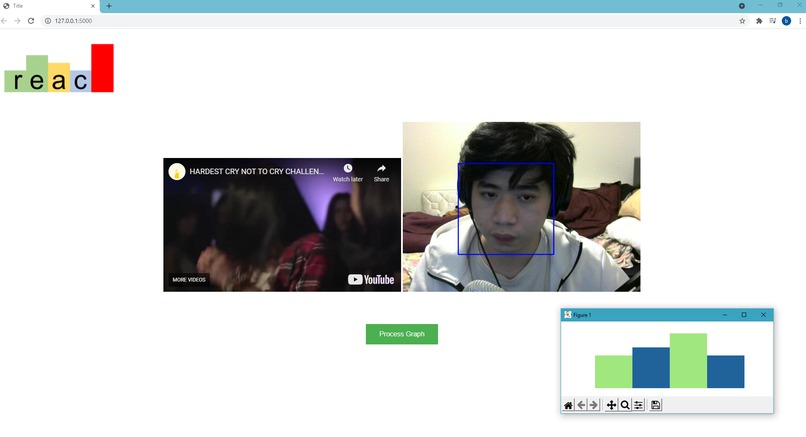Image resolution: width=806 pixels, height=437 pixels.
Task: Select the zoom magnifier tool in Figure 1
Action: [x=625, y=405]
